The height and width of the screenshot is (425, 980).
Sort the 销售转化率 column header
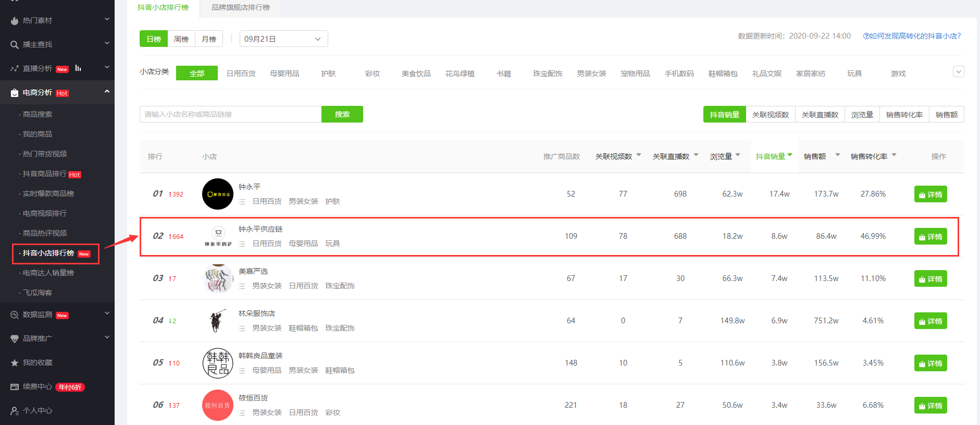tap(874, 156)
